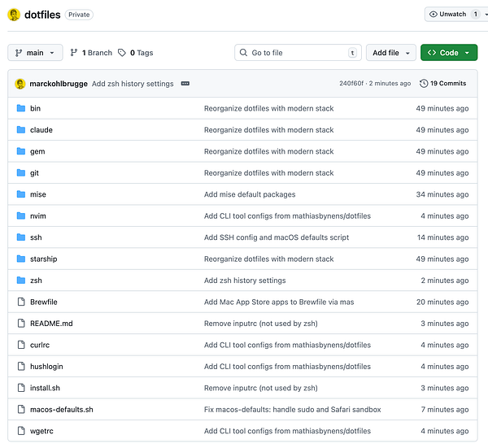This screenshot has height=448, width=488.
Task: Click the zsh folder icon
Action: click(21, 281)
